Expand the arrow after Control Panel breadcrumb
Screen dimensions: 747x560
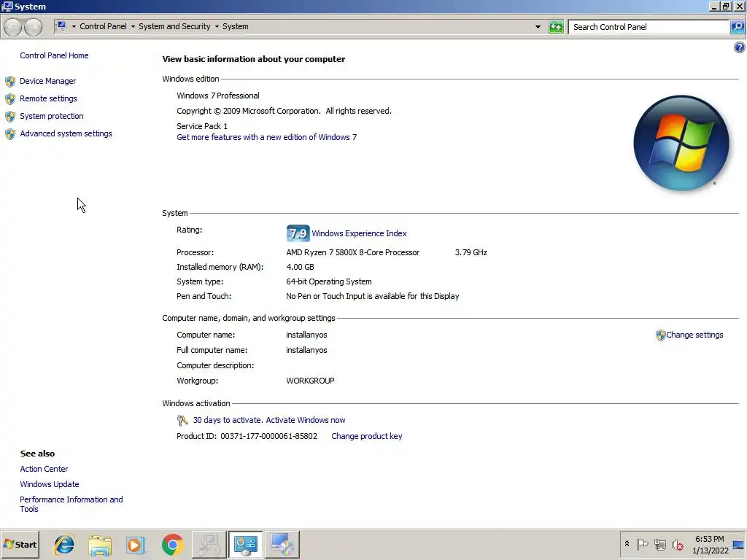coord(133,27)
